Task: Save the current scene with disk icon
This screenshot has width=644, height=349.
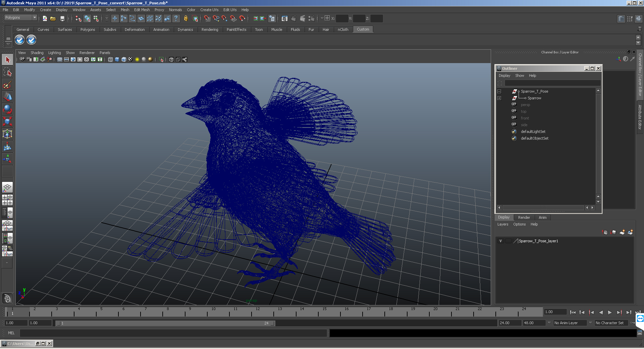Action: coord(62,18)
